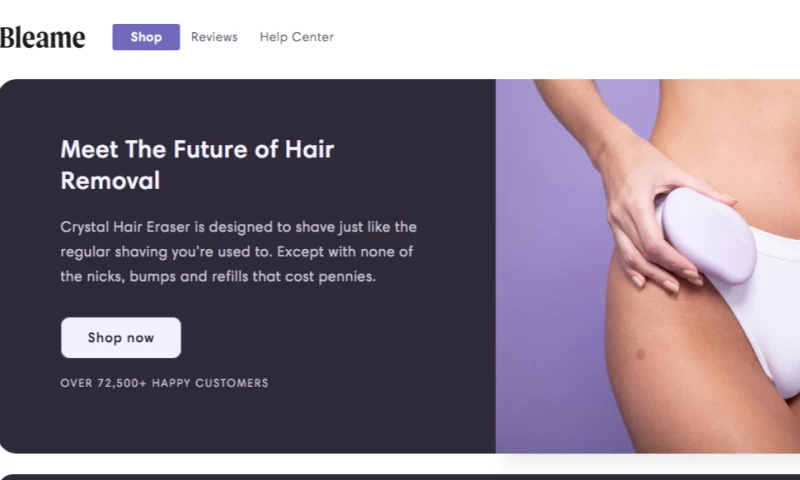Click the Bleame logo
800x480 pixels.
pos(42,37)
